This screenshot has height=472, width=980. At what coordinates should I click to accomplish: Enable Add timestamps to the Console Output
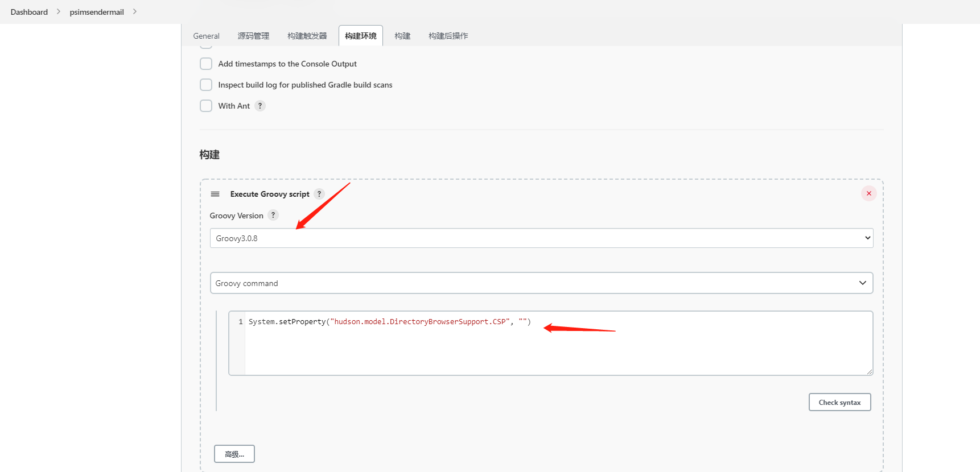point(206,64)
